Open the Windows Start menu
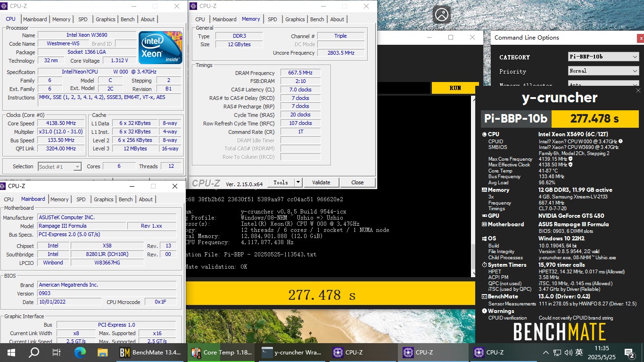Screen dimensions: 644x362 click(11, 352)
